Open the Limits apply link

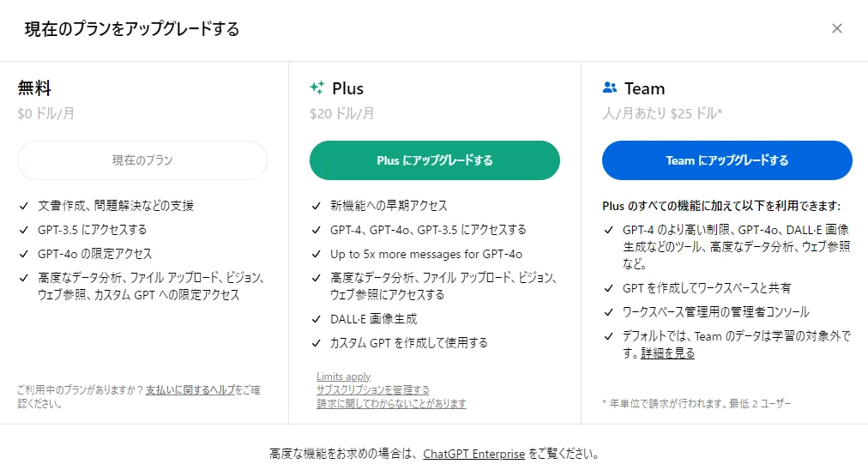coord(343,377)
